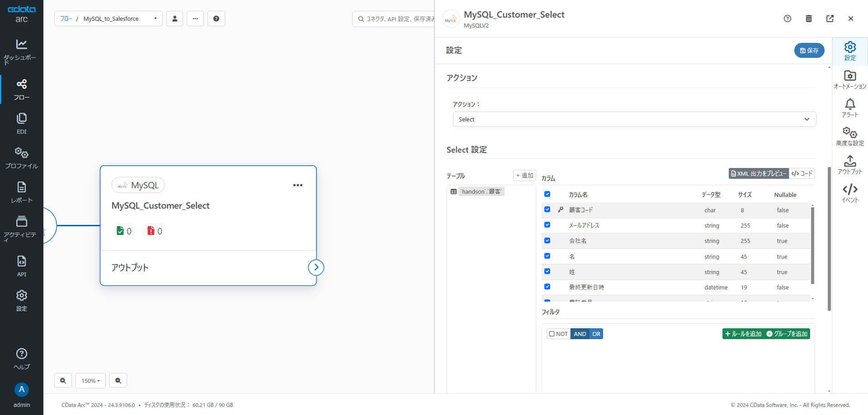This screenshot has width=868, height=415.
Task: Uncheck the メールアドレス column checkbox
Action: tap(547, 225)
